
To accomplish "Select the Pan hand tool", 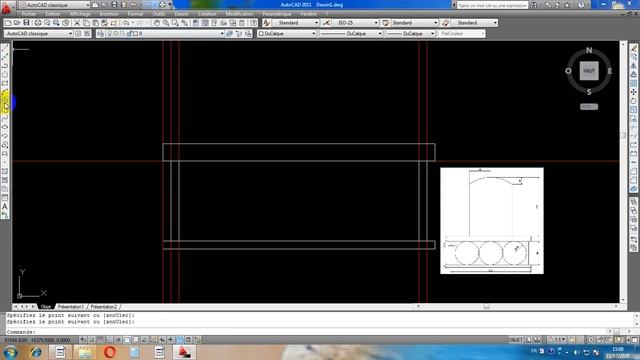I will coord(157,23).
